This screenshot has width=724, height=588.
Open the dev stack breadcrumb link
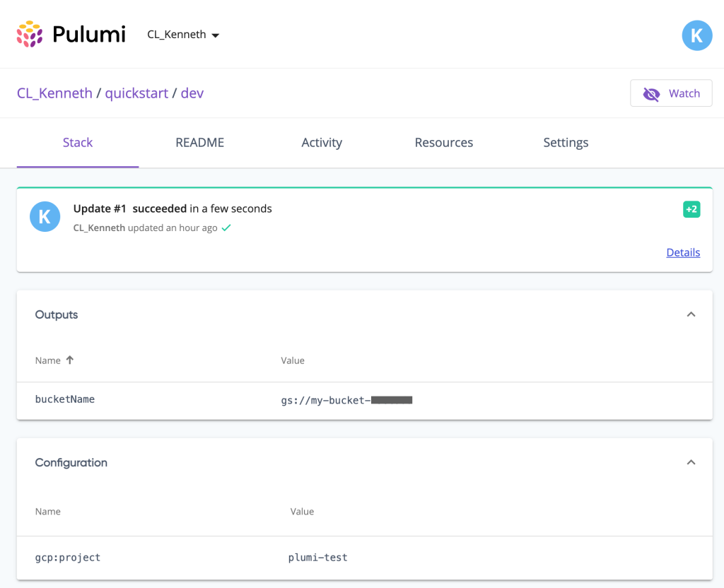pos(192,93)
